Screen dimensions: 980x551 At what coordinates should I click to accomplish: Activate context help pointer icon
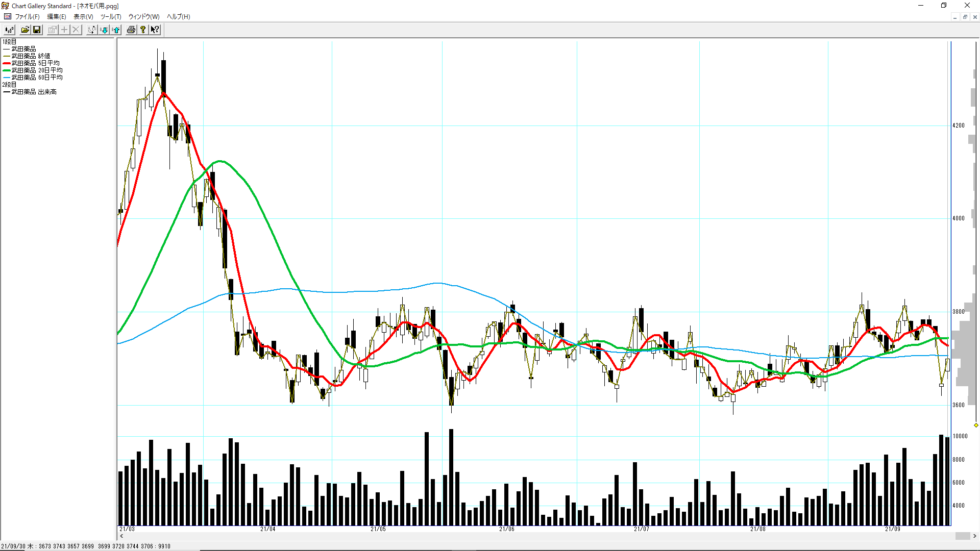point(155,30)
